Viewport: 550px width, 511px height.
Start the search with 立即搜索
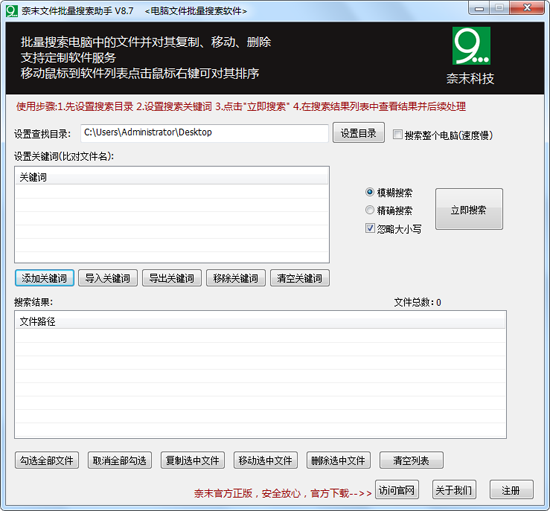coord(469,209)
